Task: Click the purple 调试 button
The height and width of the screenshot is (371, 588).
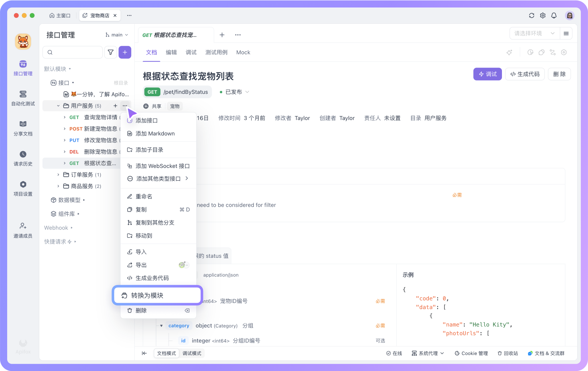Action: pos(487,74)
